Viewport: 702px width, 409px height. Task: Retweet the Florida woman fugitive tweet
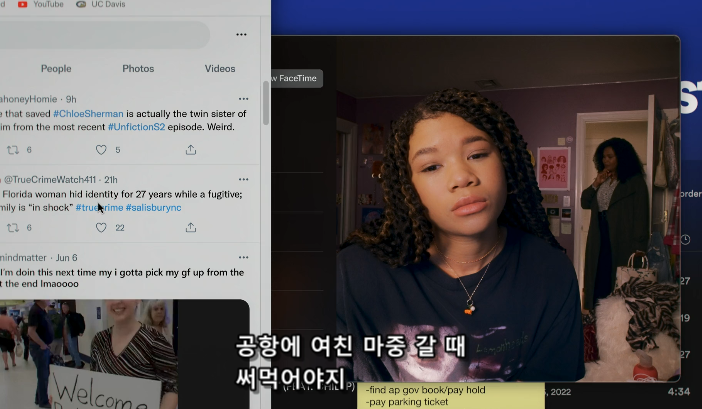tap(13, 228)
